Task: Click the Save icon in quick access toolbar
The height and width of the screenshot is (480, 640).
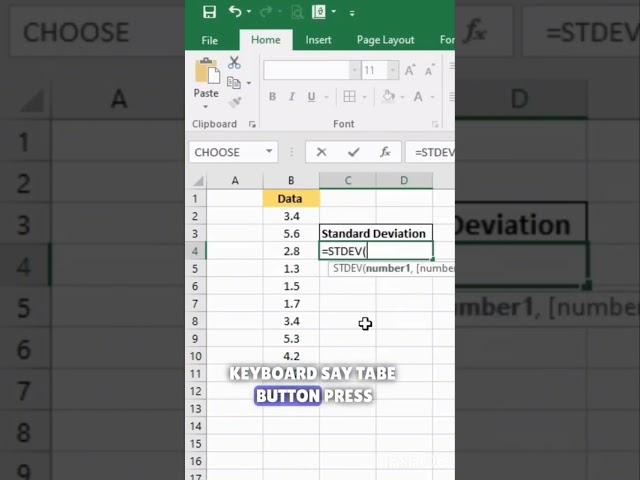Action: pyautogui.click(x=209, y=12)
